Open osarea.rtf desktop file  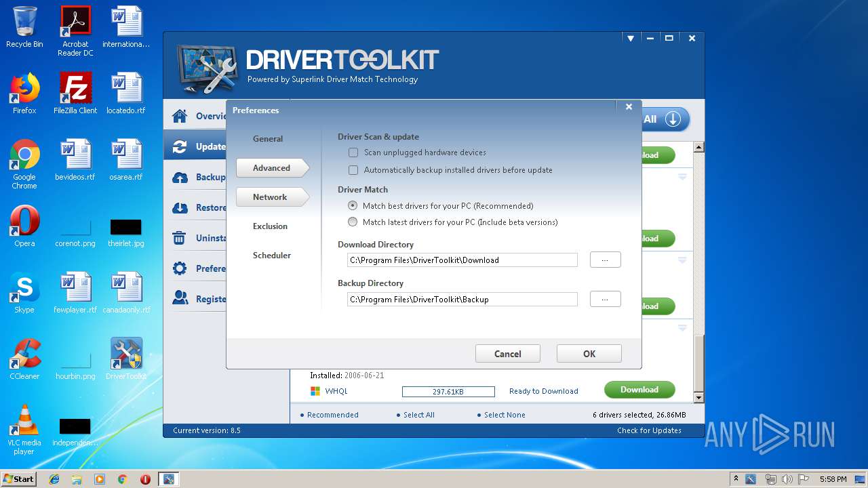(x=126, y=160)
